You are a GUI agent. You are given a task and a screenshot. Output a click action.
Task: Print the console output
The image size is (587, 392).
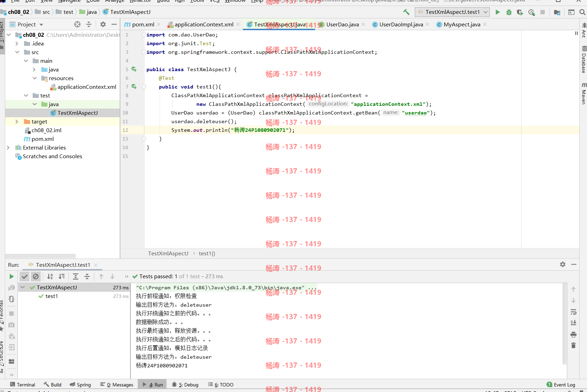coord(573,334)
